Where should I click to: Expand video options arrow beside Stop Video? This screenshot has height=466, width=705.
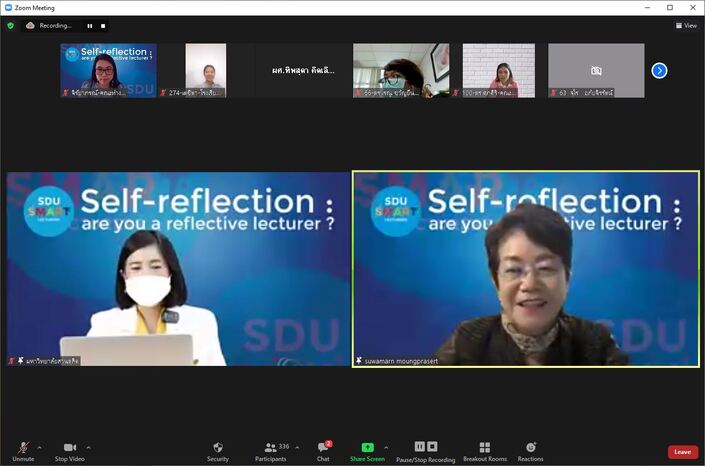click(89, 448)
